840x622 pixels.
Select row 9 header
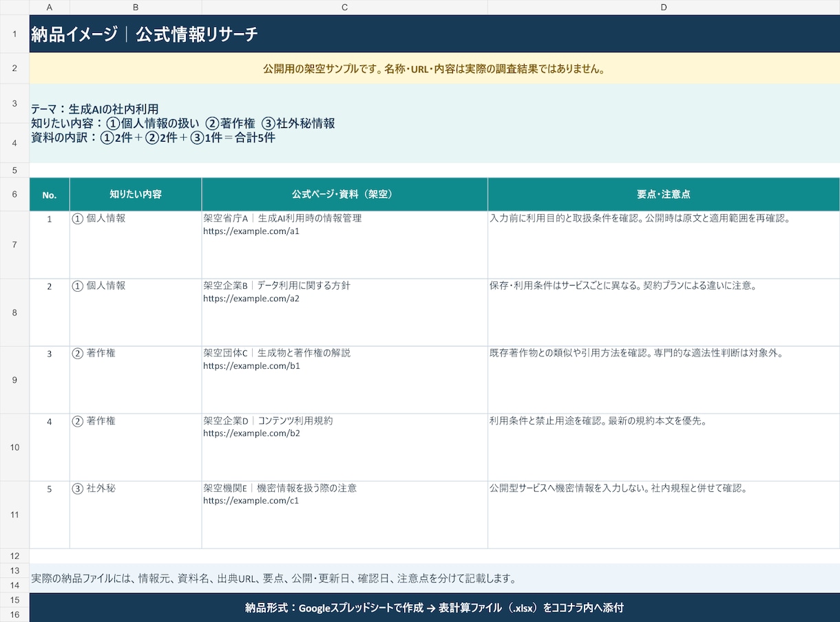[x=14, y=380]
